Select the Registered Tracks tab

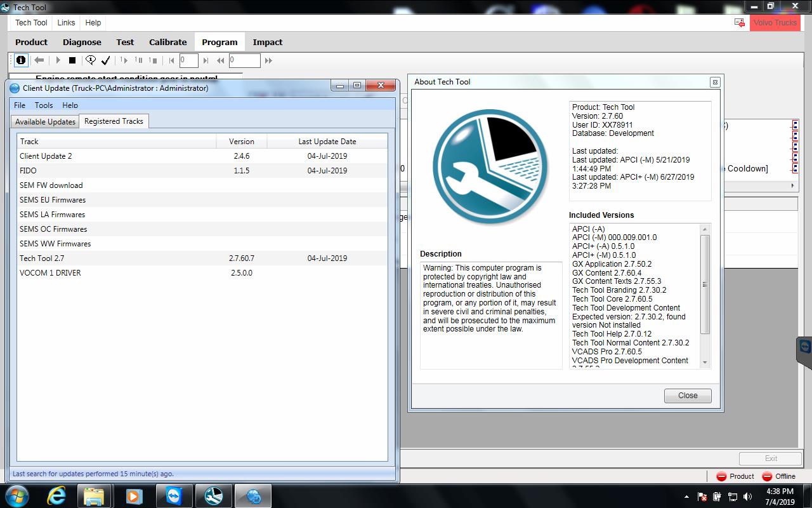click(114, 121)
